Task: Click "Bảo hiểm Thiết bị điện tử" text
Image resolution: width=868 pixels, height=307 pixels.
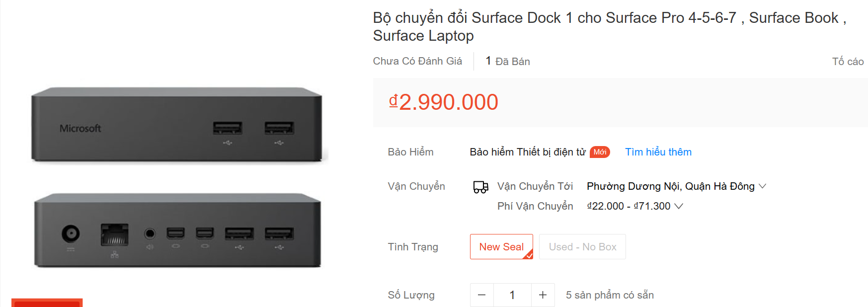Action: (528, 152)
